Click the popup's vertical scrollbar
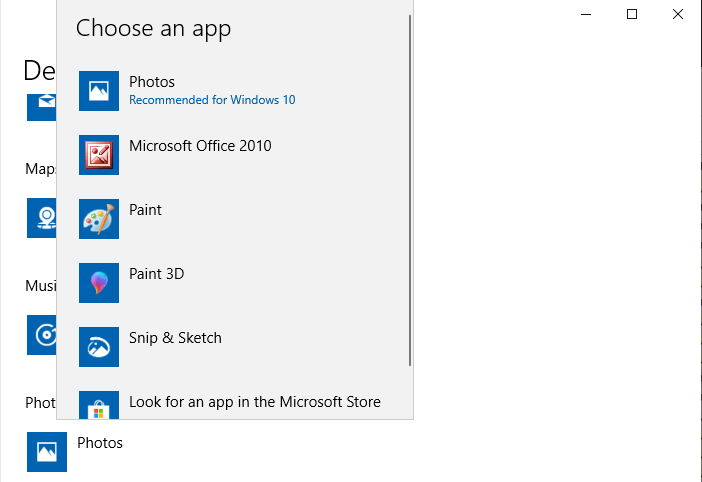The width and height of the screenshot is (702, 482). pyautogui.click(x=410, y=190)
